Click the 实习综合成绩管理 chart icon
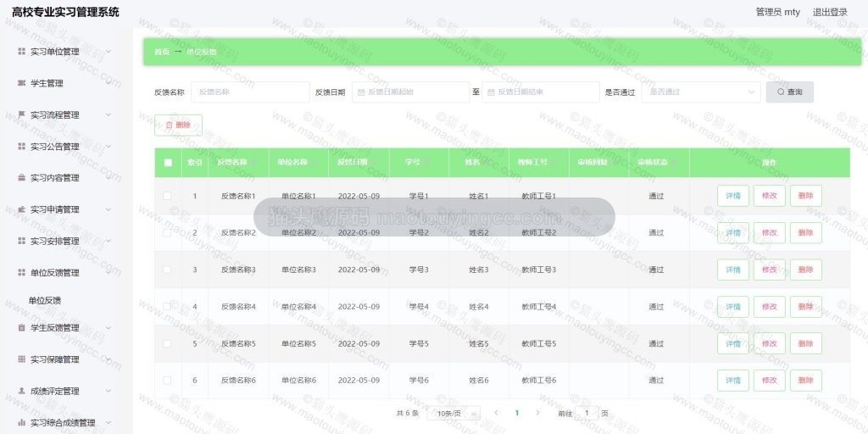Image resolution: width=868 pixels, height=434 pixels. 21,422
